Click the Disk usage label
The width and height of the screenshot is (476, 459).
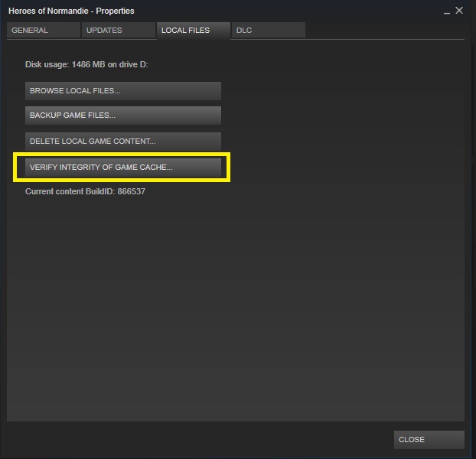point(47,65)
